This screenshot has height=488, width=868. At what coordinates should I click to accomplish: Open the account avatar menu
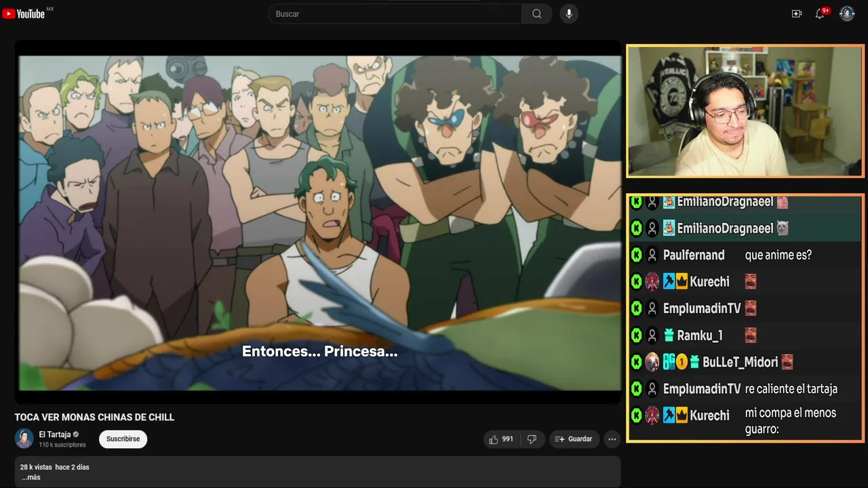point(847,14)
